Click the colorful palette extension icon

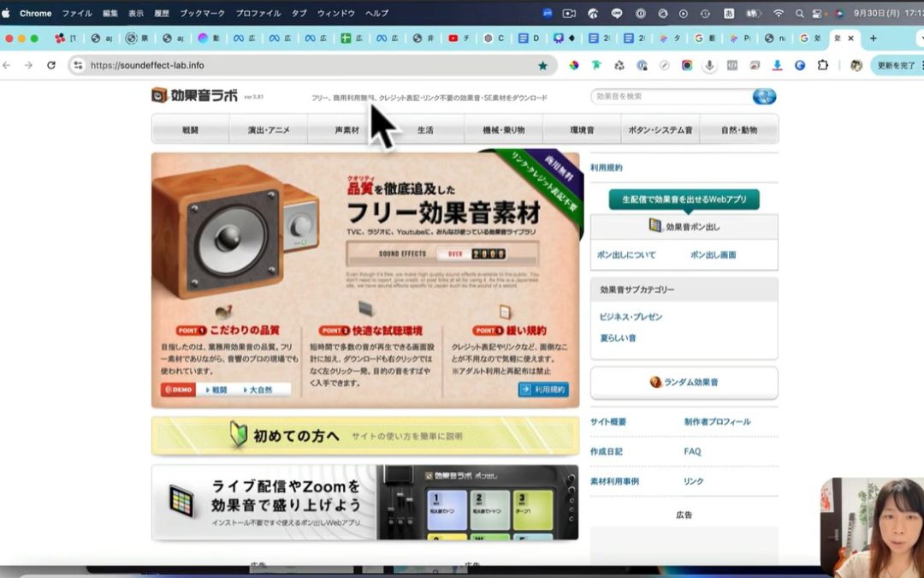[x=574, y=65]
